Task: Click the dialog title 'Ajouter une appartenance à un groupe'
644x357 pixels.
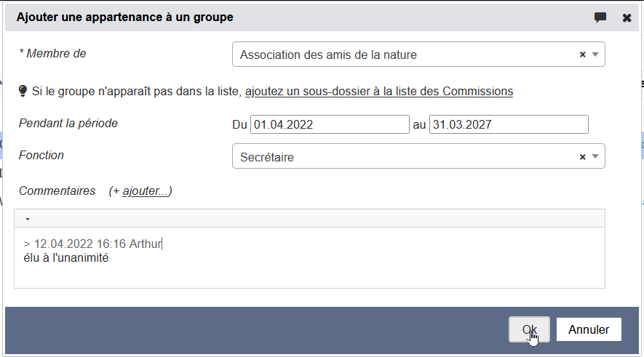Action: [124, 17]
